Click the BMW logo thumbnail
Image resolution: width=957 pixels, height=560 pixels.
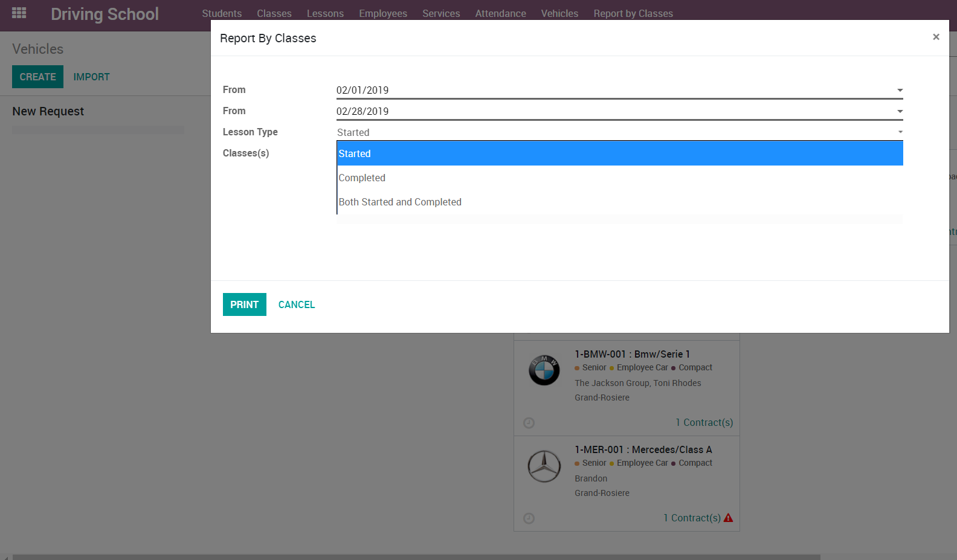[x=544, y=370]
